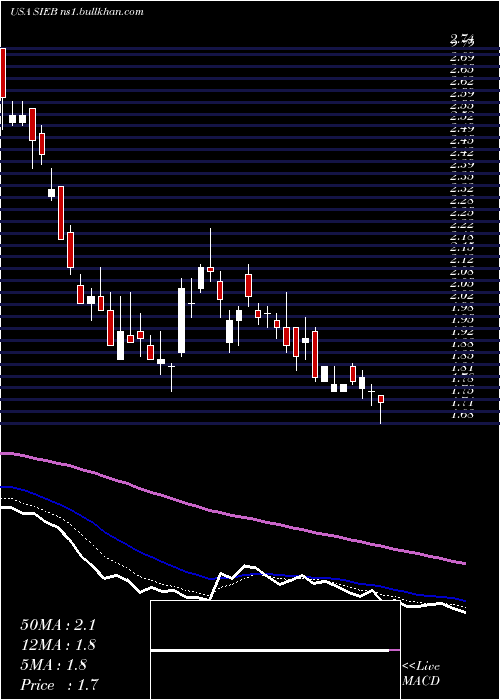Click the 2.62 price axis label
The image size is (500, 700).
(462, 82)
